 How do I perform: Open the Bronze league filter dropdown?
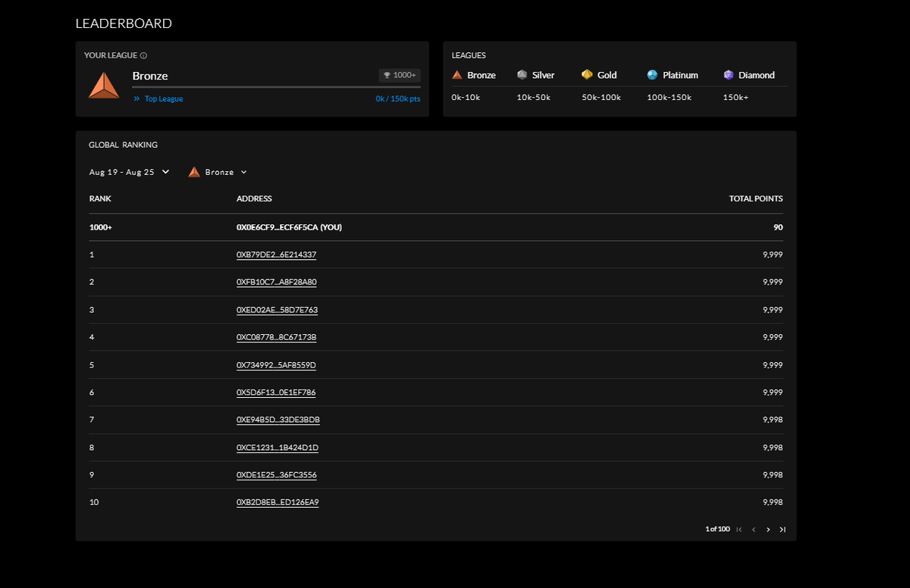(218, 172)
